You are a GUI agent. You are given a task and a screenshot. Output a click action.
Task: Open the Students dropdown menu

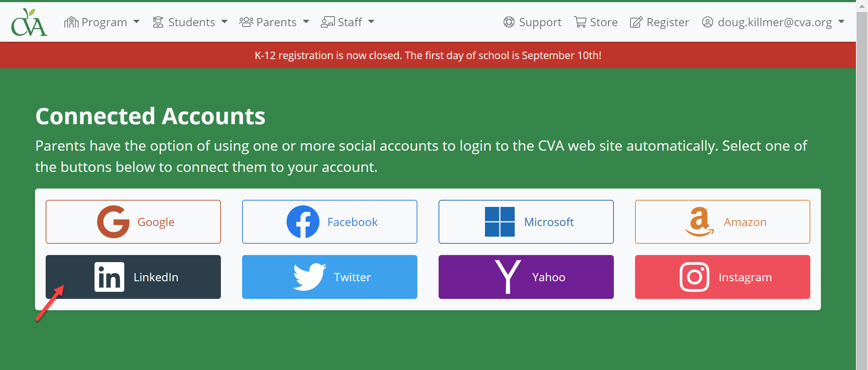click(190, 22)
